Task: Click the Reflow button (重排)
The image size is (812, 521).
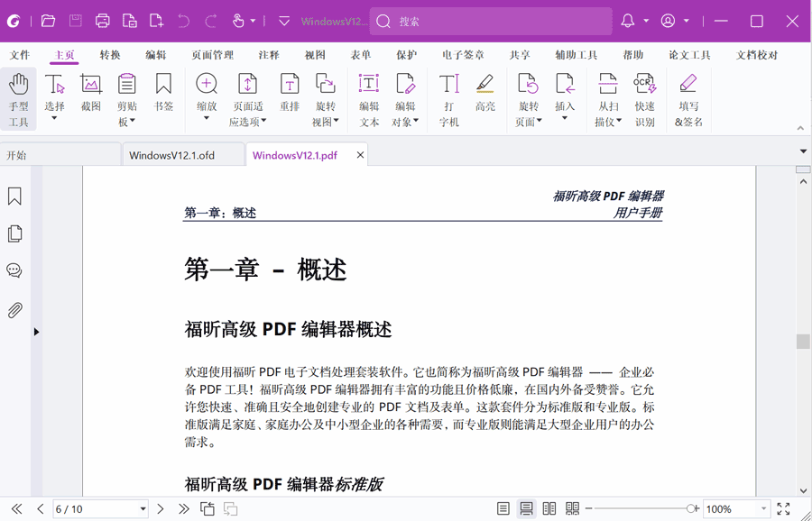Action: [x=289, y=93]
